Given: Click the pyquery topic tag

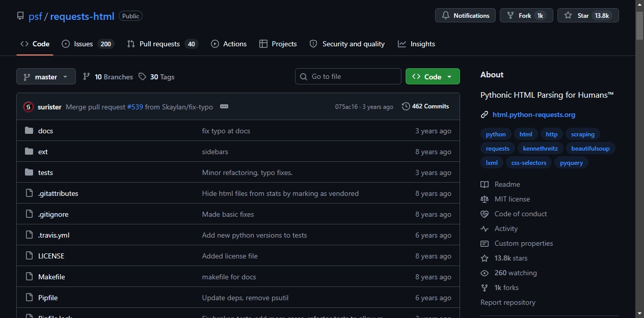Looking at the screenshot, I should point(572,163).
